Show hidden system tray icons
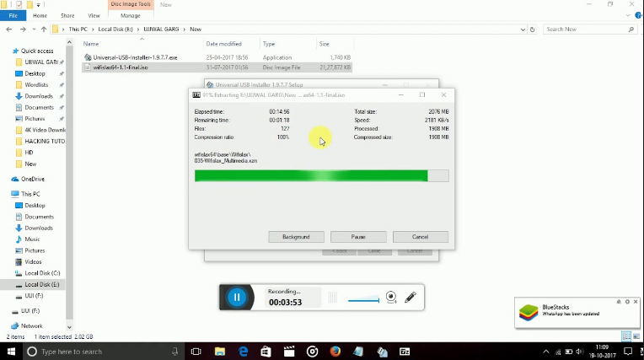644x360 pixels. point(546,352)
